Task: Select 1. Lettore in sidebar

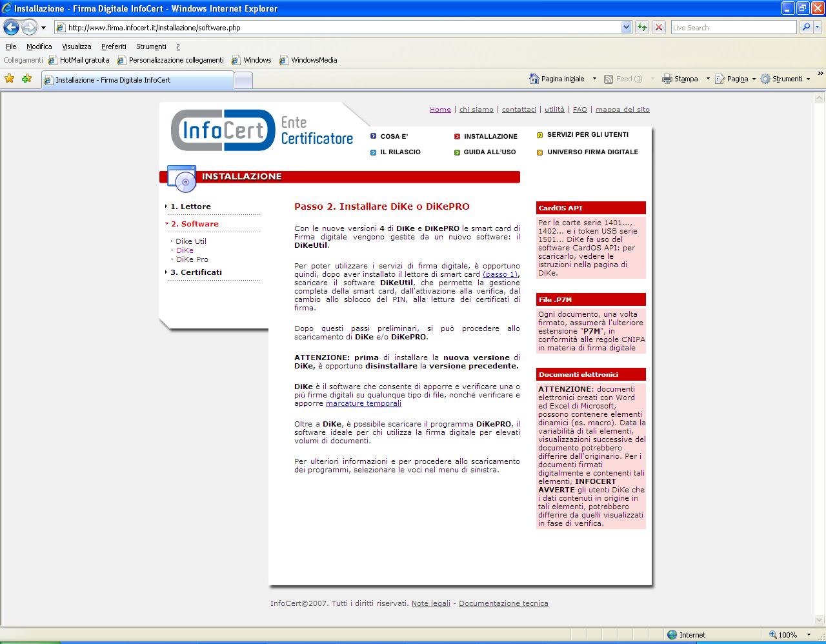Action: pyautogui.click(x=190, y=206)
